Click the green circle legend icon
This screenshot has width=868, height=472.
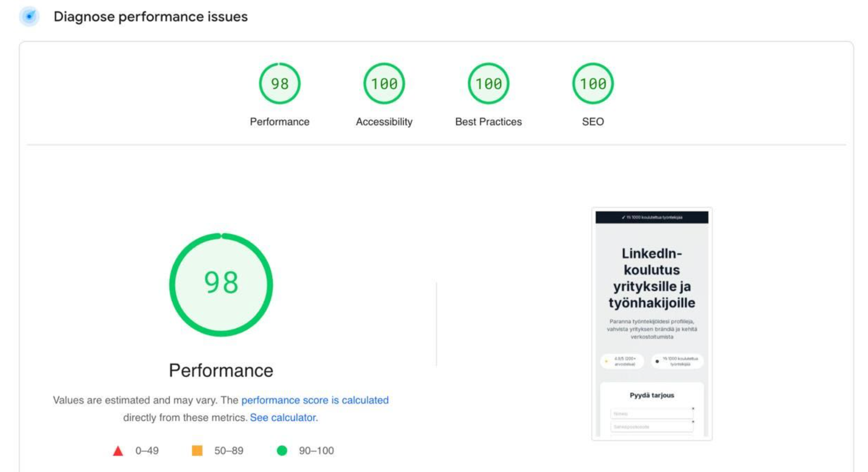click(x=282, y=451)
